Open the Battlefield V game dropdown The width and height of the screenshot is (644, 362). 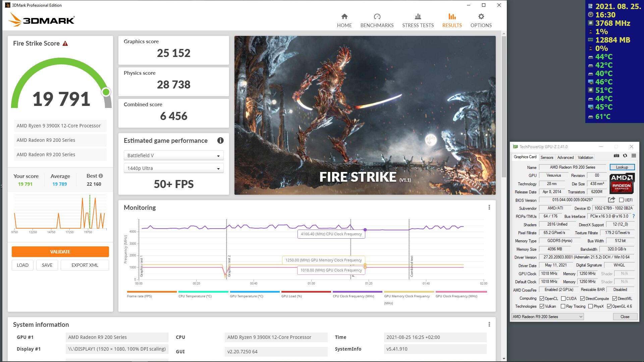tap(173, 156)
